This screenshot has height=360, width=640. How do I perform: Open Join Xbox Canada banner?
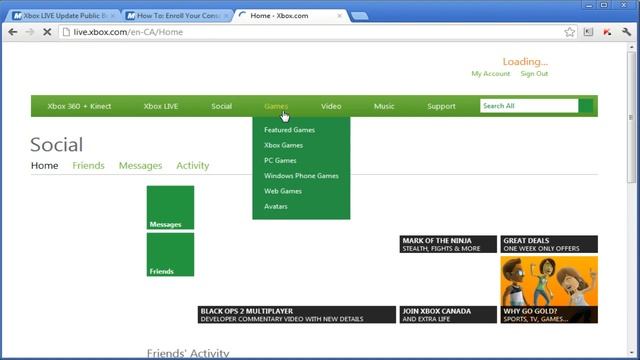click(x=448, y=315)
